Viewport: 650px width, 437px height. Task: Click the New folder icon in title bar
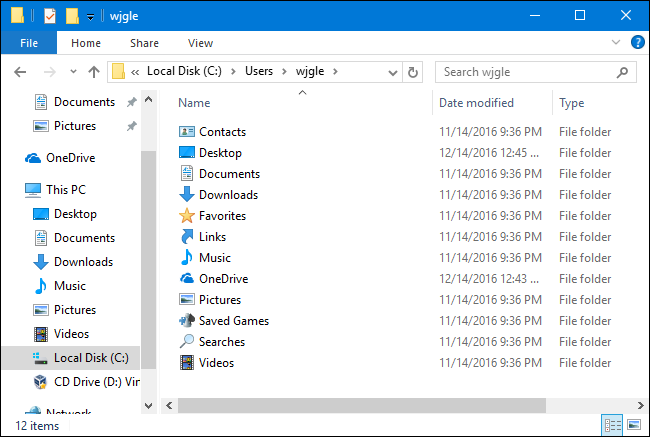coord(72,16)
